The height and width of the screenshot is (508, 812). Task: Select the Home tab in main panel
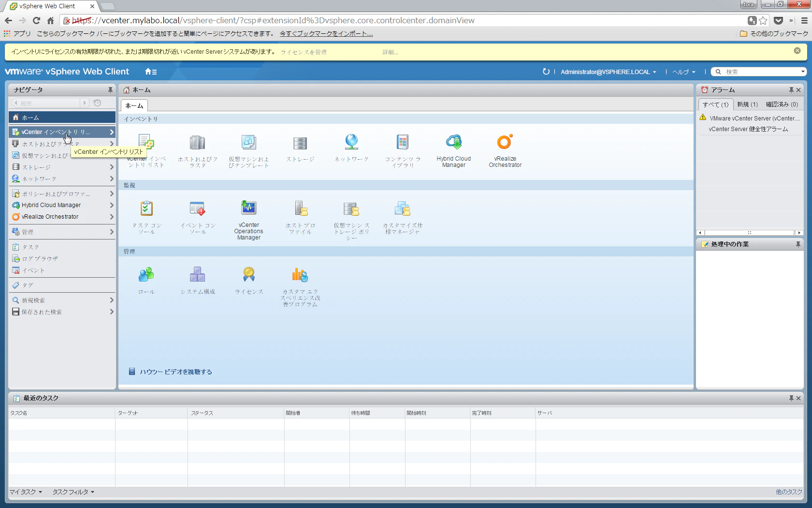click(134, 106)
